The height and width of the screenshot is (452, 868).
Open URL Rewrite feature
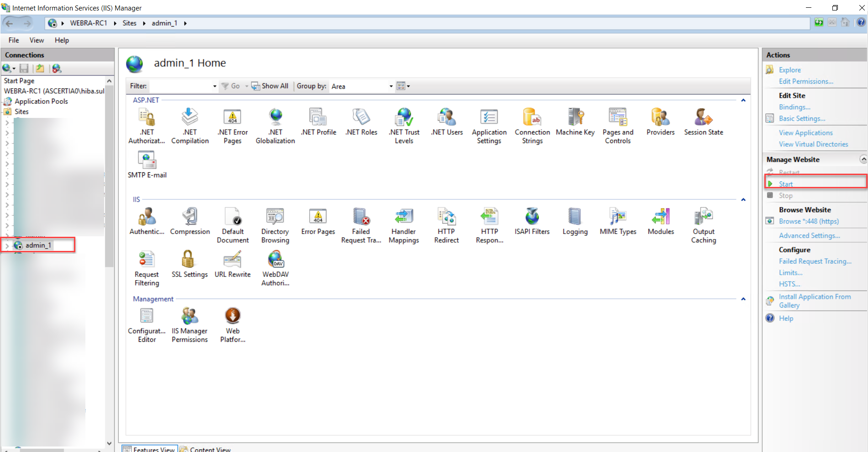pyautogui.click(x=232, y=264)
